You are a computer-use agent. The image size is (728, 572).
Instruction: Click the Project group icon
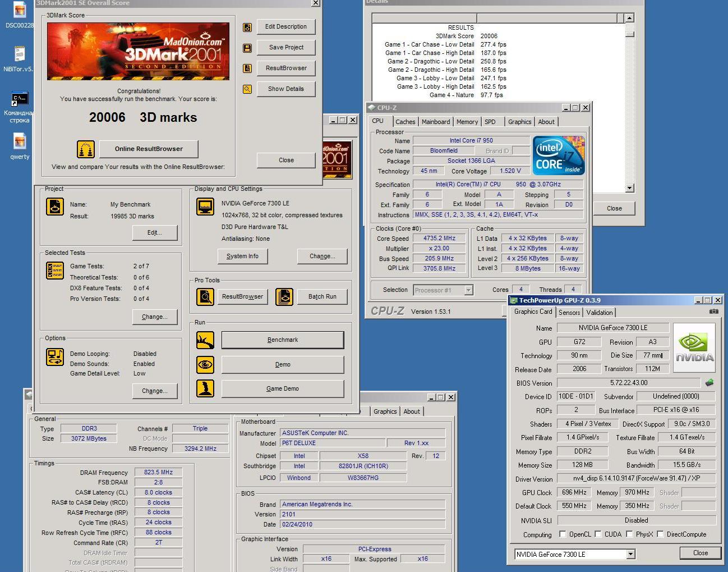click(x=55, y=207)
